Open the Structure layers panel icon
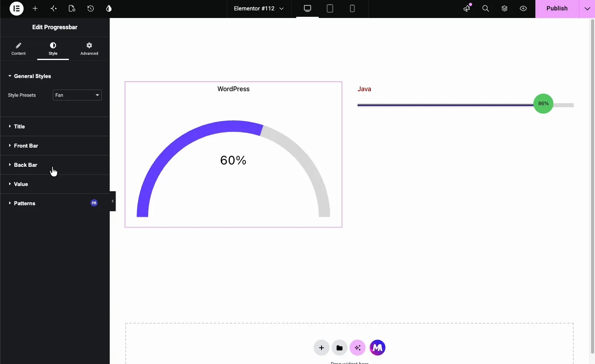 505,8
